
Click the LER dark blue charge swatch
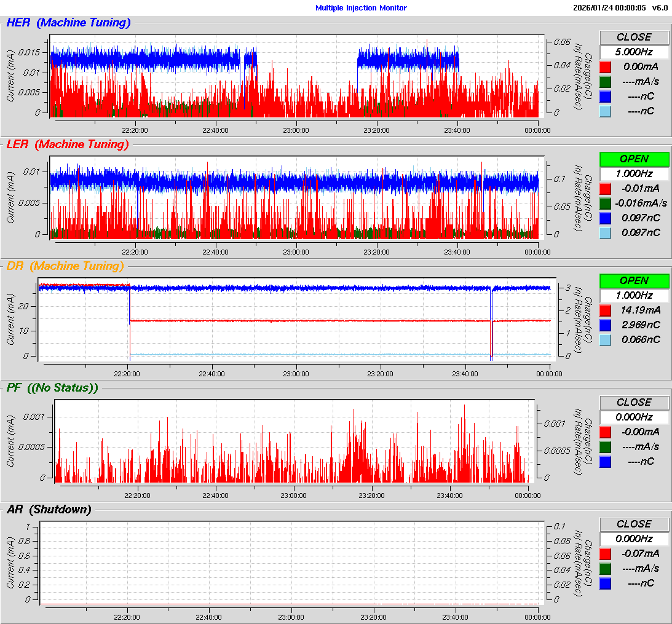tap(605, 218)
